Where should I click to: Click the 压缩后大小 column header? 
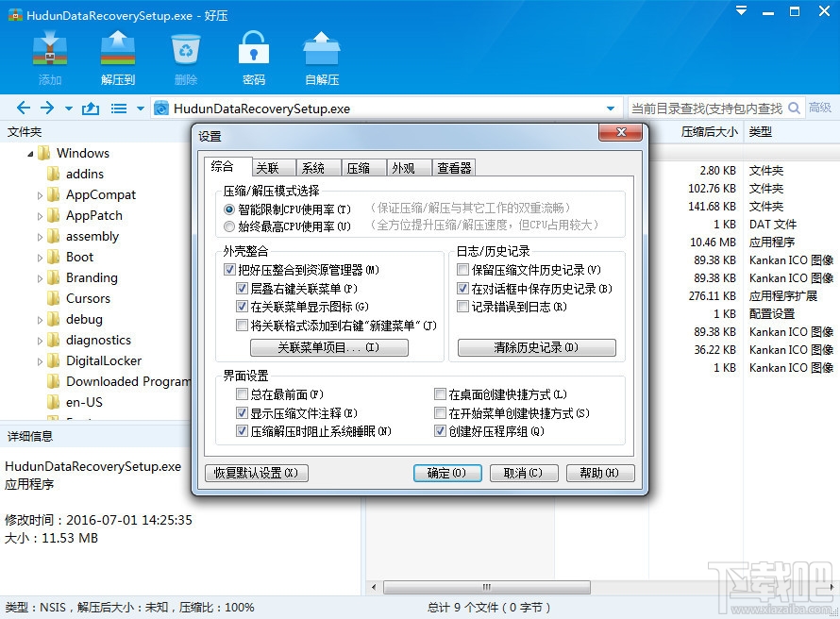click(x=709, y=132)
